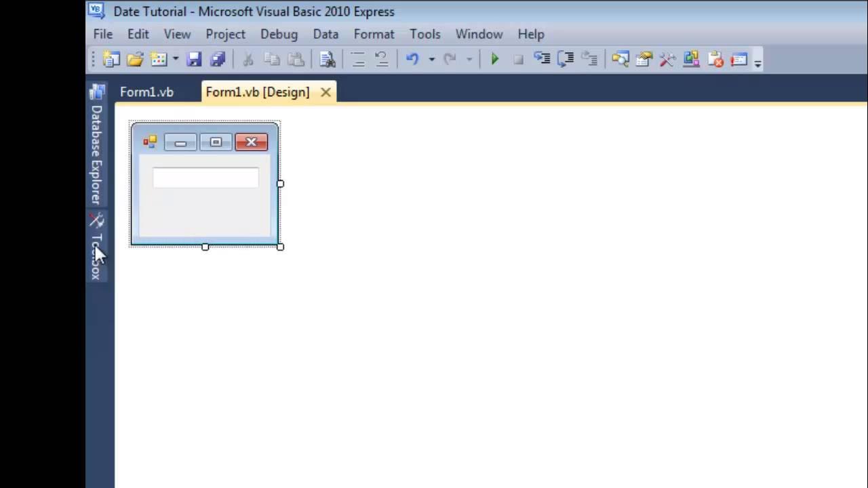
Task: Save the current file with floppy icon
Action: tap(194, 60)
